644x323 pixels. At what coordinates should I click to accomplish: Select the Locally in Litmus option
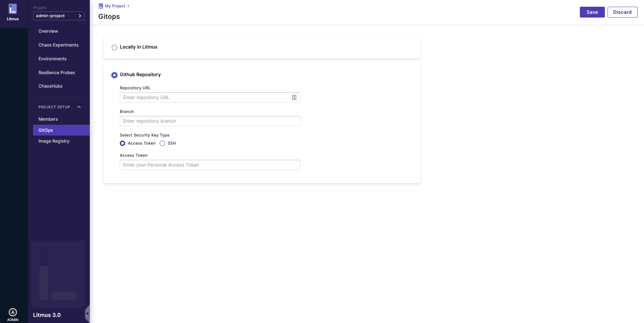click(x=114, y=48)
